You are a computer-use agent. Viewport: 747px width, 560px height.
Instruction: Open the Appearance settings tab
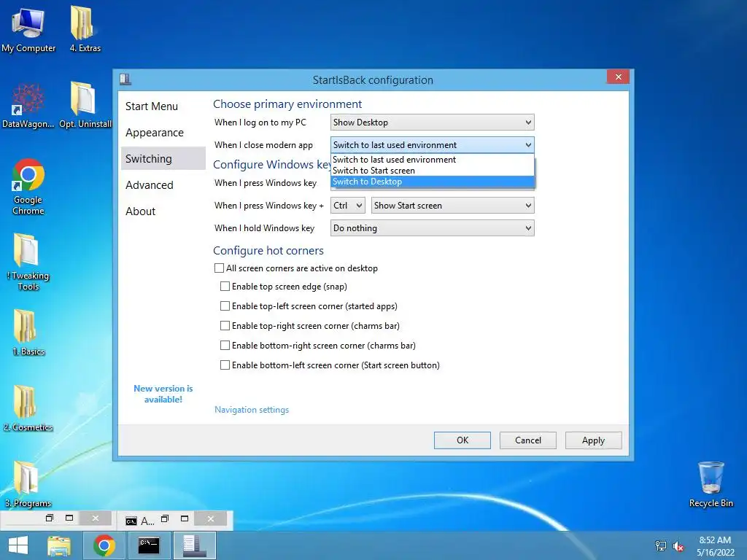(163, 133)
